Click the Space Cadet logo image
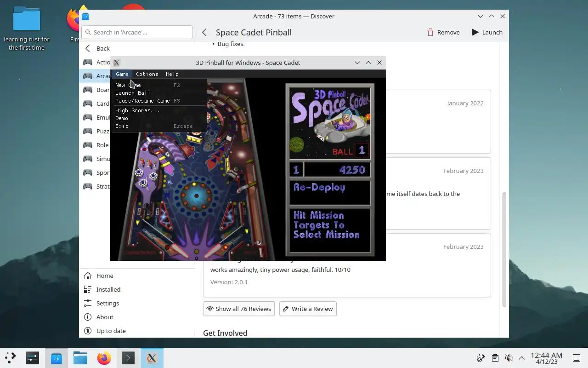The height and width of the screenshot is (368, 588). click(330, 123)
